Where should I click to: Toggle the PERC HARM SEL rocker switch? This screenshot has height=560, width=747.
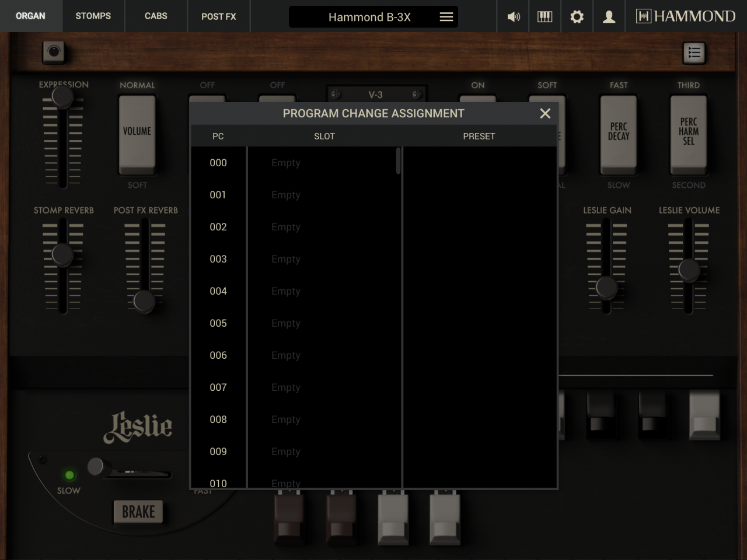pyautogui.click(x=689, y=135)
